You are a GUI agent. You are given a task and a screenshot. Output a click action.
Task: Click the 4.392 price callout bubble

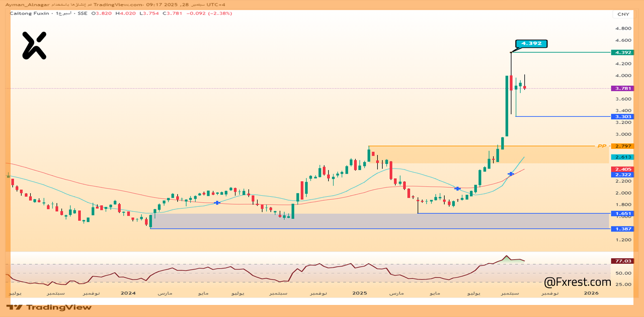[531, 44]
